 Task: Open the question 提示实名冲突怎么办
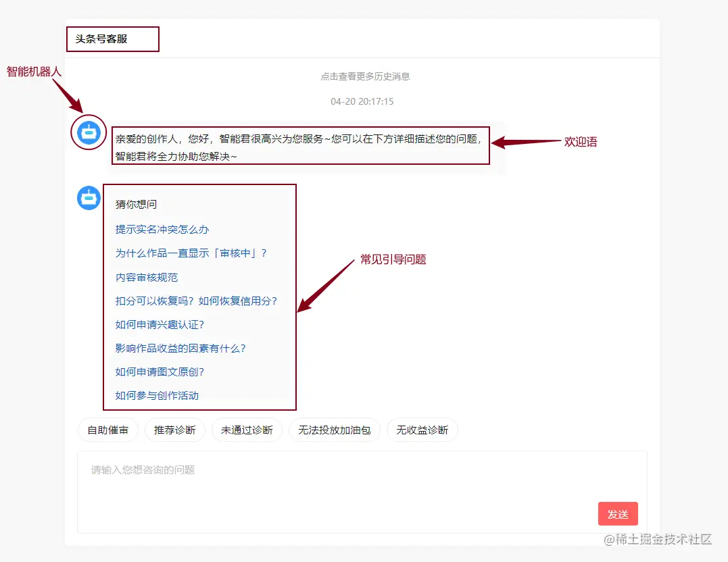tap(162, 229)
